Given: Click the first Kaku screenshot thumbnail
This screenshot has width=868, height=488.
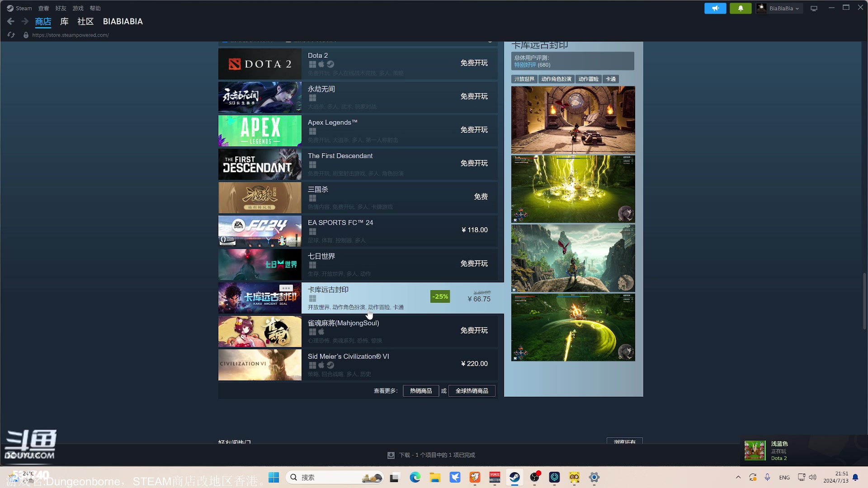Looking at the screenshot, I should coord(573,120).
